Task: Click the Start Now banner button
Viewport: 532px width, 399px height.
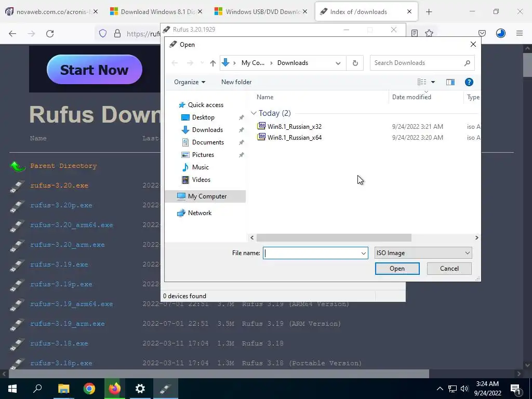Action: pos(95,70)
